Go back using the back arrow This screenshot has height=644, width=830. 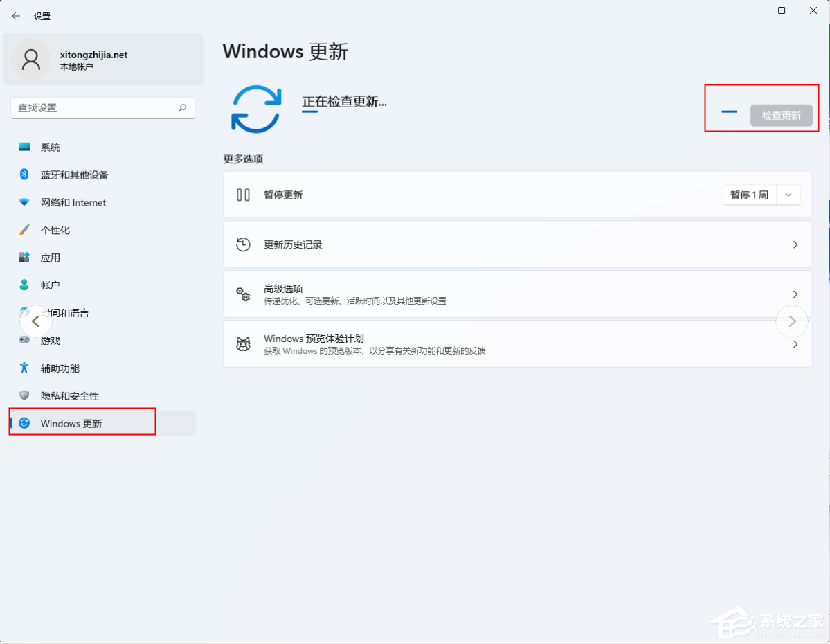(15, 15)
